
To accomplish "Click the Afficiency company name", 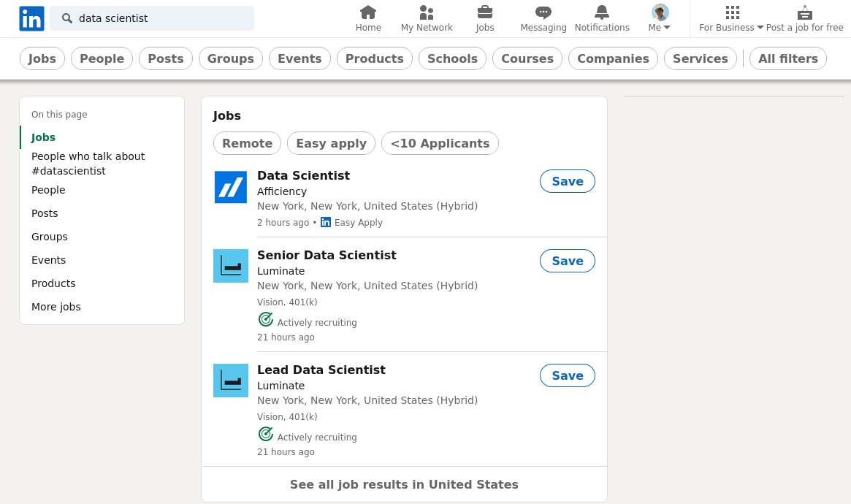I will [x=282, y=191].
